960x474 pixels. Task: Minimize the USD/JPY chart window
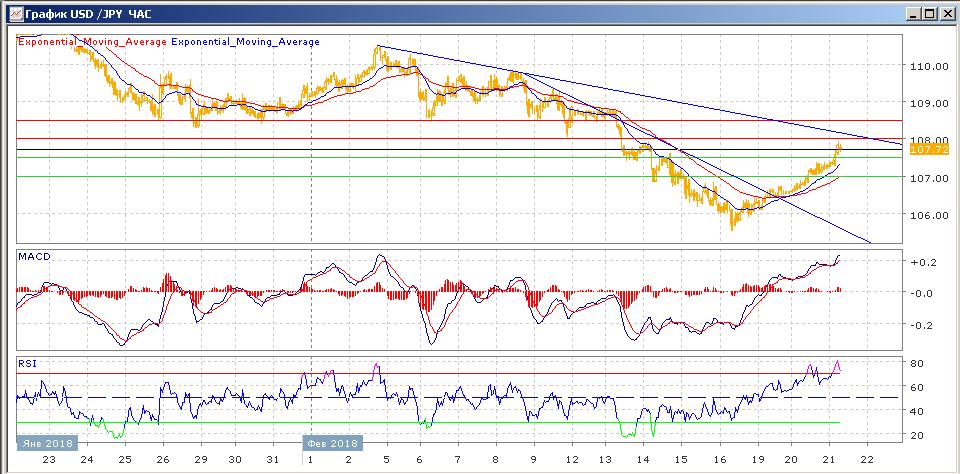(x=915, y=13)
